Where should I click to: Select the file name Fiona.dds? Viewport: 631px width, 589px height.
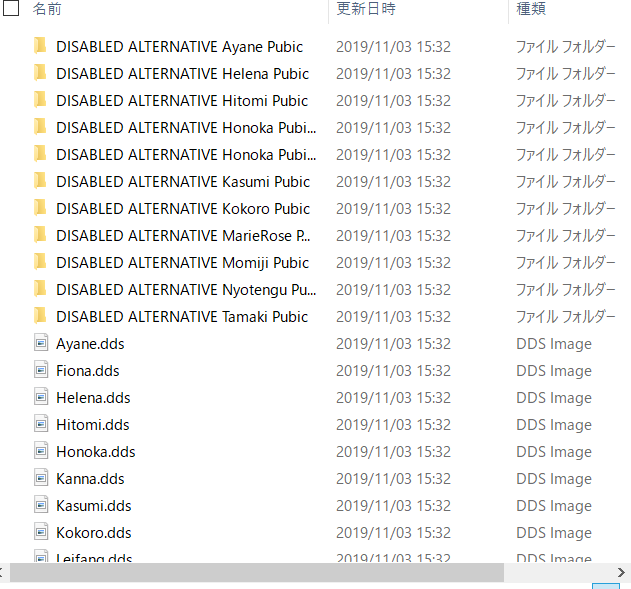click(88, 371)
